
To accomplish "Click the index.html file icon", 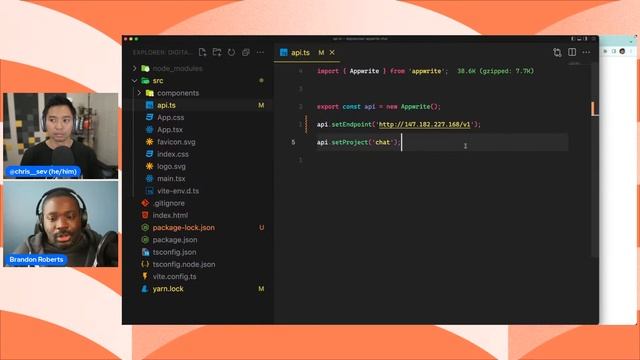I will [145, 215].
